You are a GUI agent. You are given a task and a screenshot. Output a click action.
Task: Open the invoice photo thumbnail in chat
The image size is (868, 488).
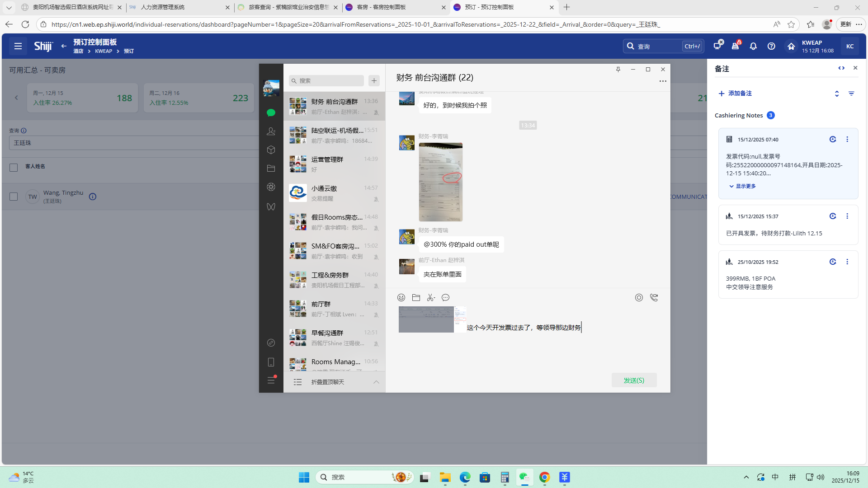coord(440,182)
